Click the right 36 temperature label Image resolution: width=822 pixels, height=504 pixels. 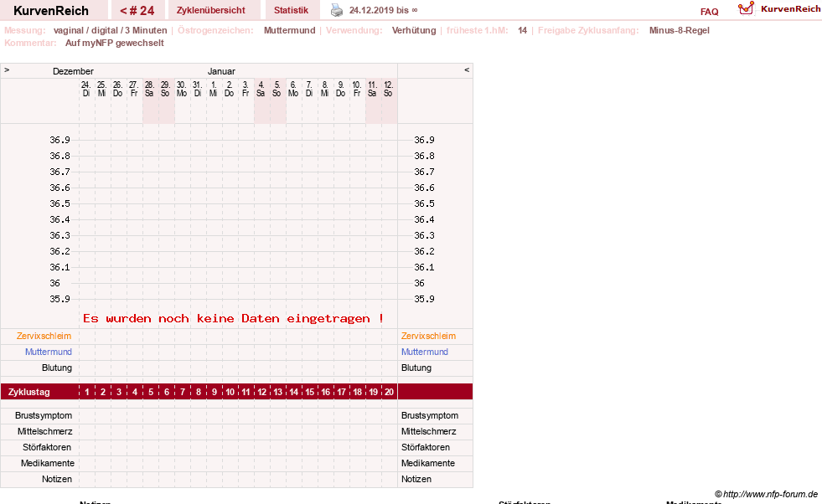click(420, 284)
